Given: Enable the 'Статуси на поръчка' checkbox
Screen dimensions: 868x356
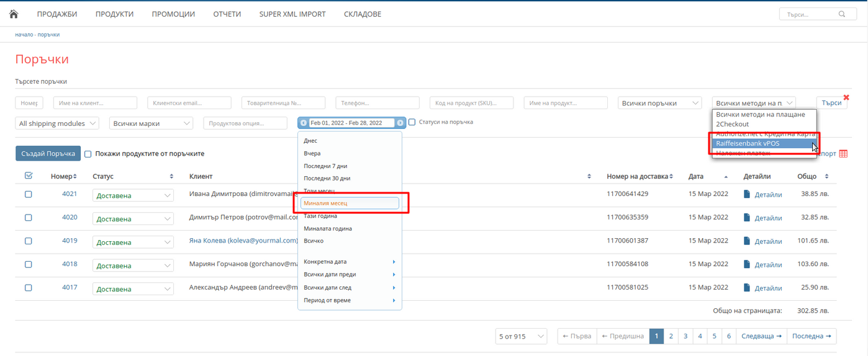Looking at the screenshot, I should (412, 122).
